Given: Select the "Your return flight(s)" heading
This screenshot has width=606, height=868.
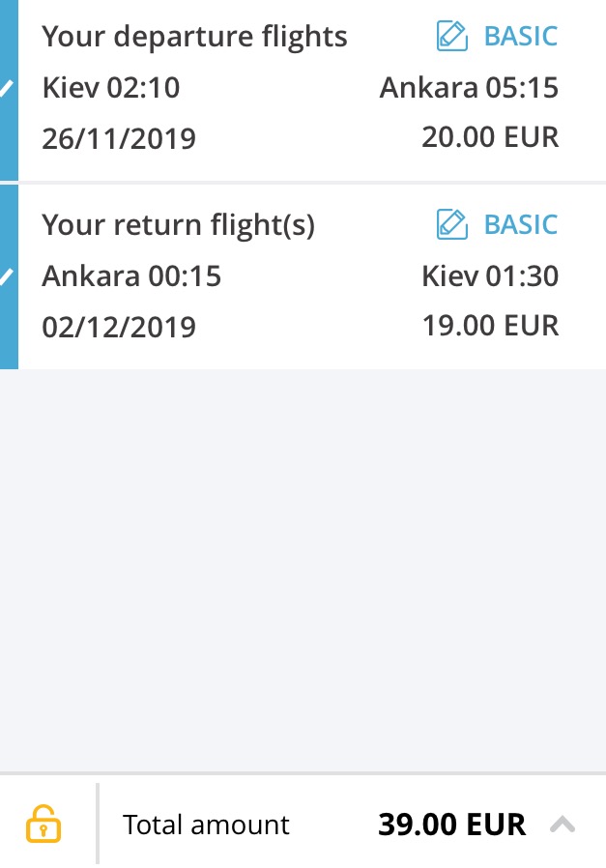Looking at the screenshot, I should (179, 224).
